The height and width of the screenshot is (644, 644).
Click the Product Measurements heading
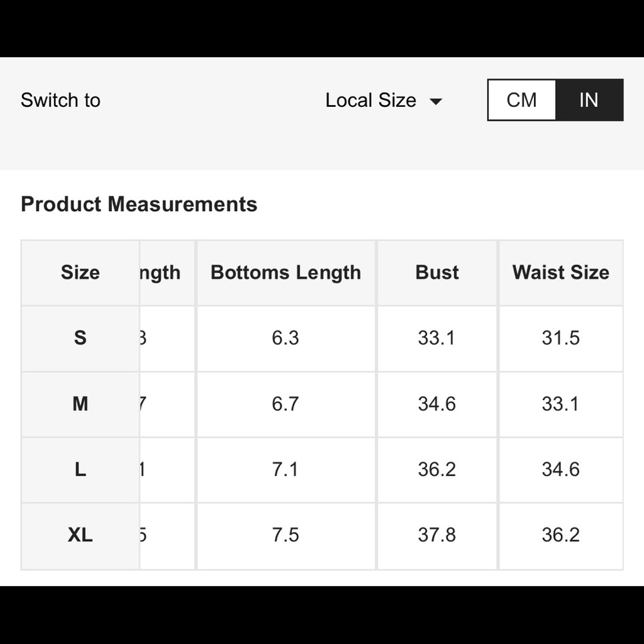[139, 204]
